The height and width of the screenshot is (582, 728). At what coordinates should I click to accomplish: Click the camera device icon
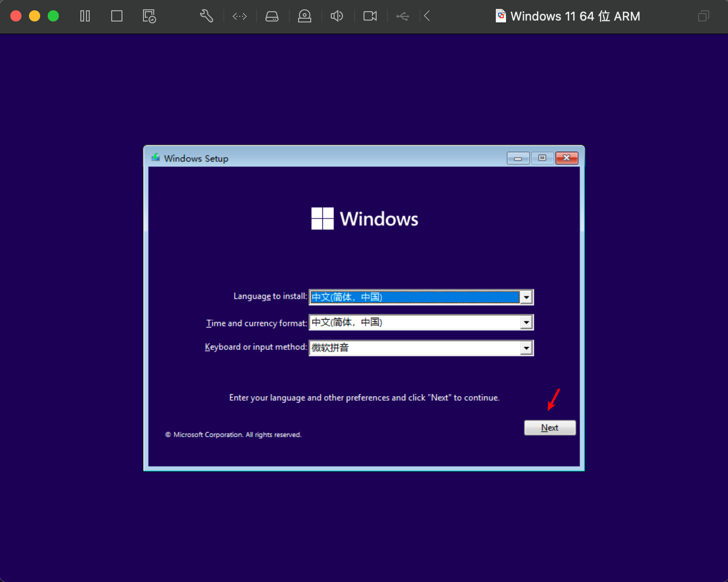click(x=370, y=16)
